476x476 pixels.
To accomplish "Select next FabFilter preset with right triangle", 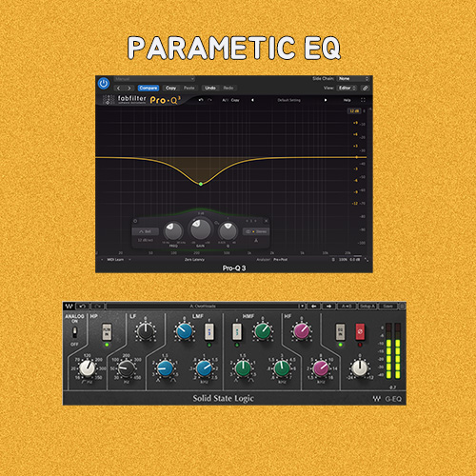I will (326, 100).
